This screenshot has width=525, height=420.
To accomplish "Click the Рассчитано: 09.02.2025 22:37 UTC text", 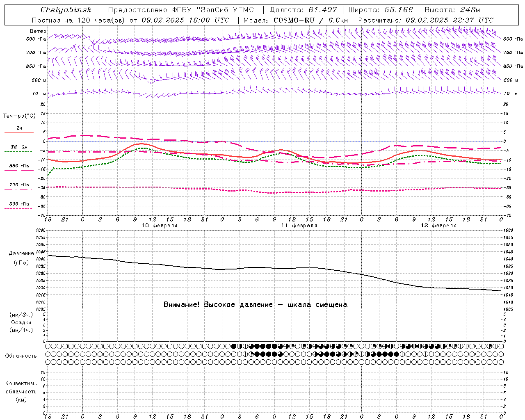I will tap(426, 20).
